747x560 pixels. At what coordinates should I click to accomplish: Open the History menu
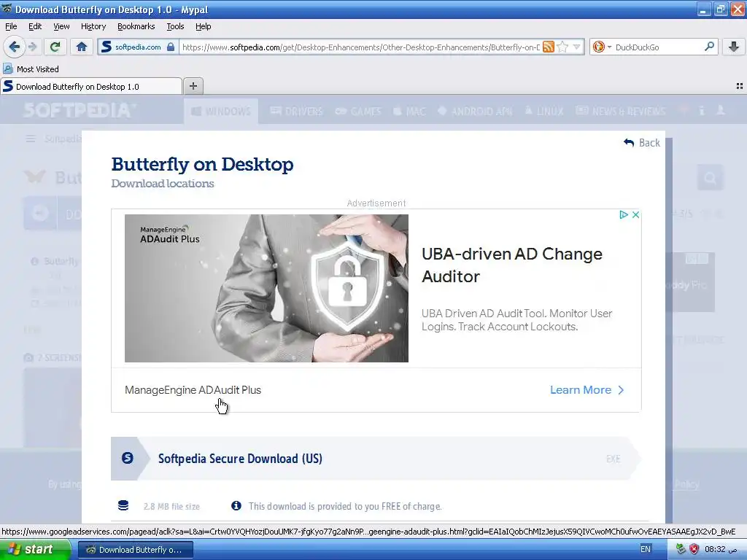93,26
